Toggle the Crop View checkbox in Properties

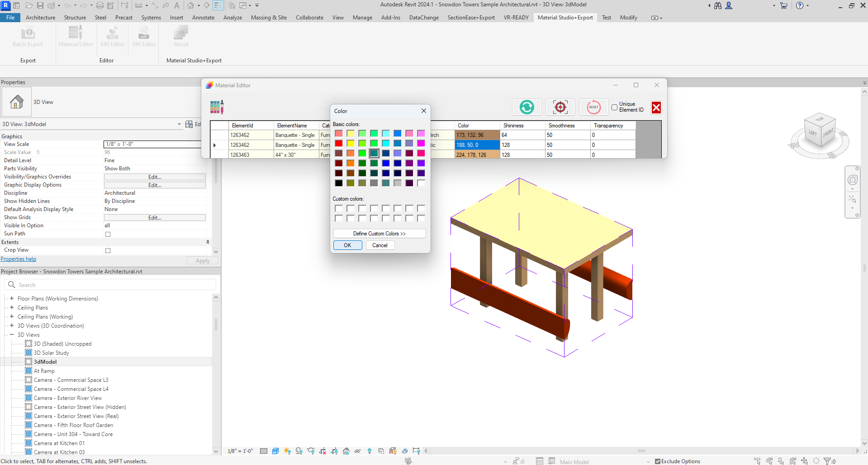click(108, 250)
